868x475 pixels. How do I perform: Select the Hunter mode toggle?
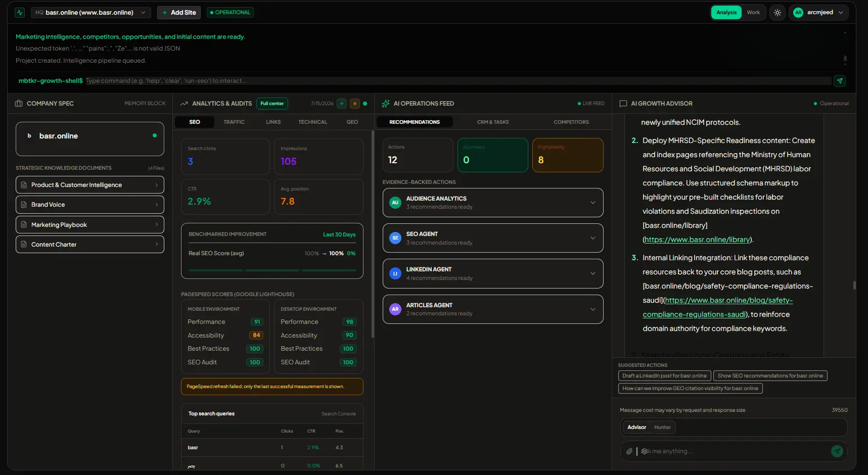tap(662, 428)
